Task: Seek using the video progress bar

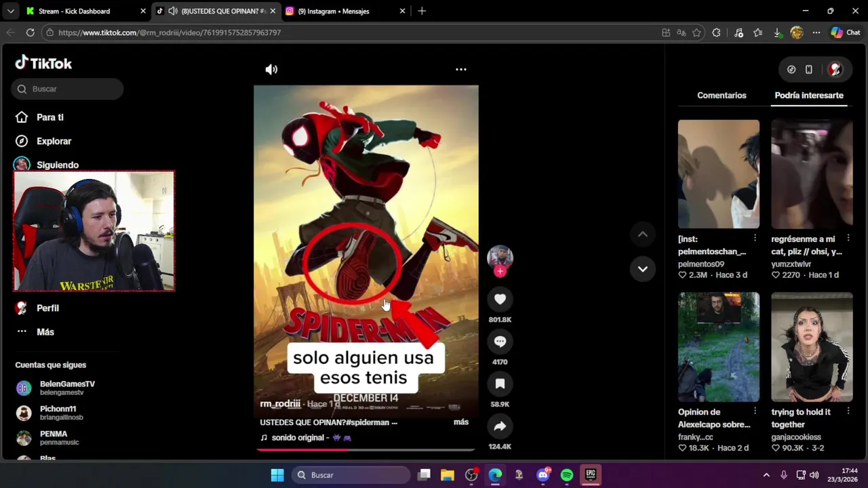Action: pos(366,449)
